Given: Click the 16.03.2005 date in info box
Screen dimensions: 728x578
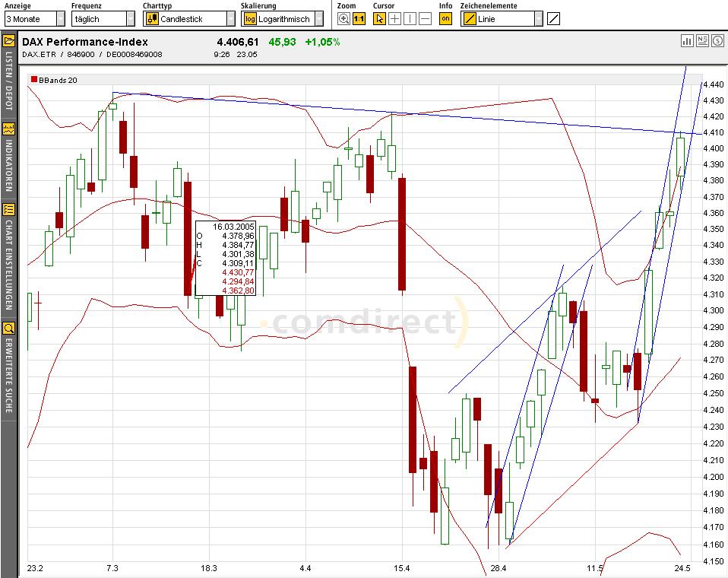Looking at the screenshot, I should (x=233, y=227).
